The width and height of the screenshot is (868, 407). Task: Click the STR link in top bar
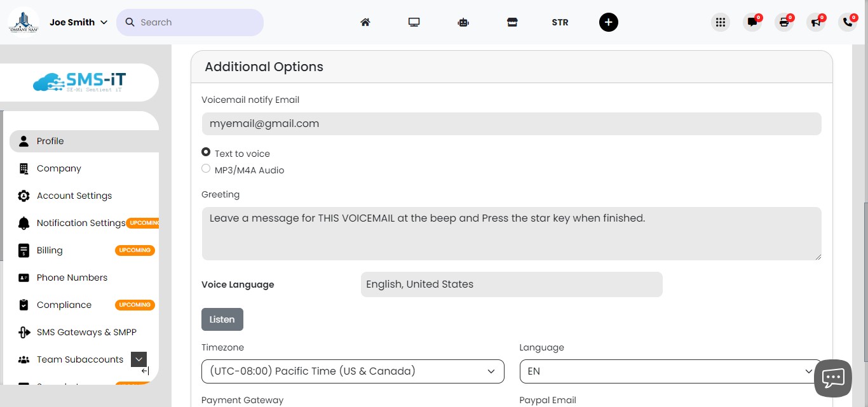[x=560, y=22]
